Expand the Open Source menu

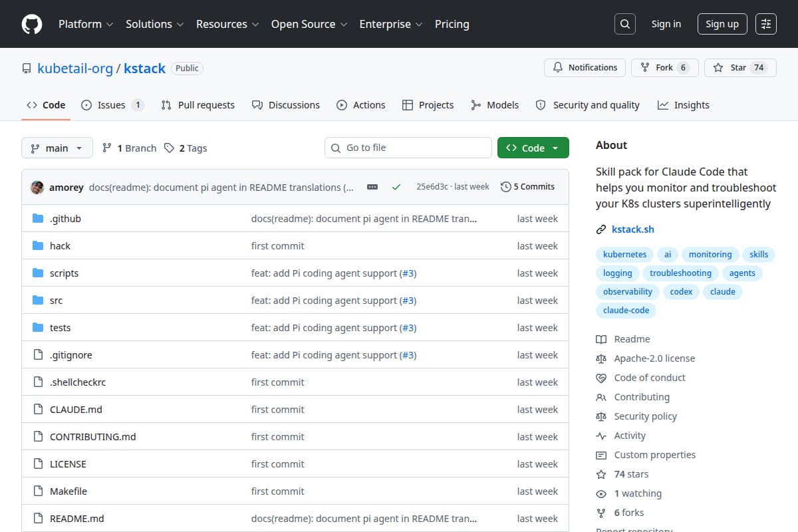(309, 24)
